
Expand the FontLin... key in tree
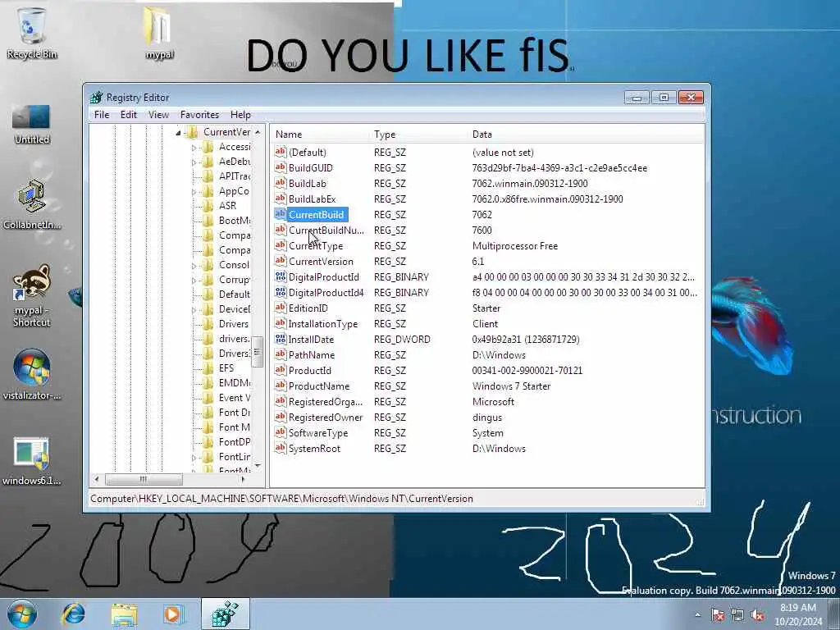point(194,458)
